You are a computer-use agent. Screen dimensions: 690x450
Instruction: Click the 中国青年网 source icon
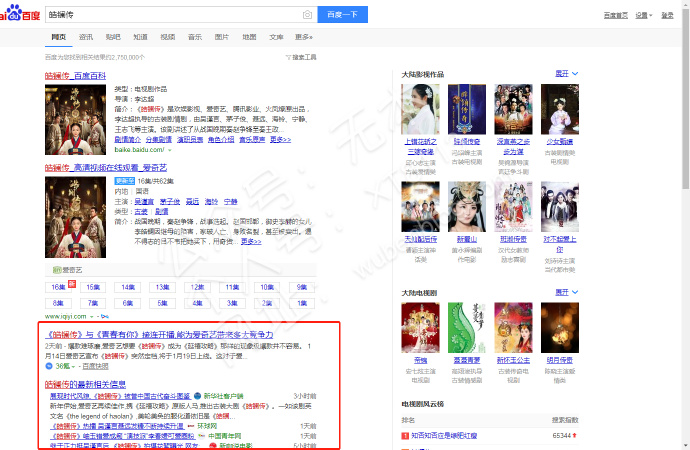coord(202,436)
